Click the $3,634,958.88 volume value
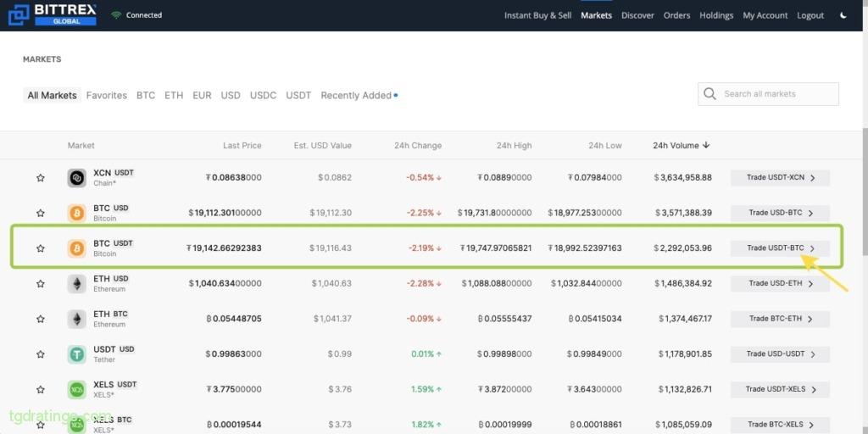The image size is (868, 434). click(x=682, y=178)
